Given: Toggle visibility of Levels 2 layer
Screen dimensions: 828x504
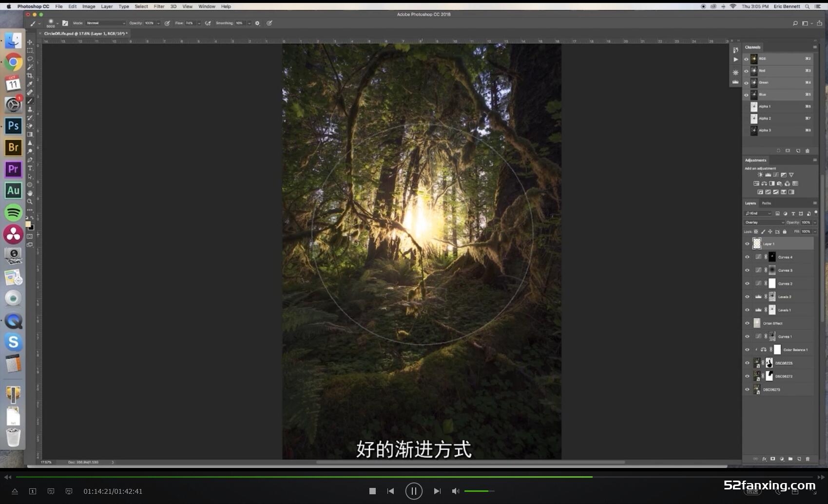Looking at the screenshot, I should [747, 297].
